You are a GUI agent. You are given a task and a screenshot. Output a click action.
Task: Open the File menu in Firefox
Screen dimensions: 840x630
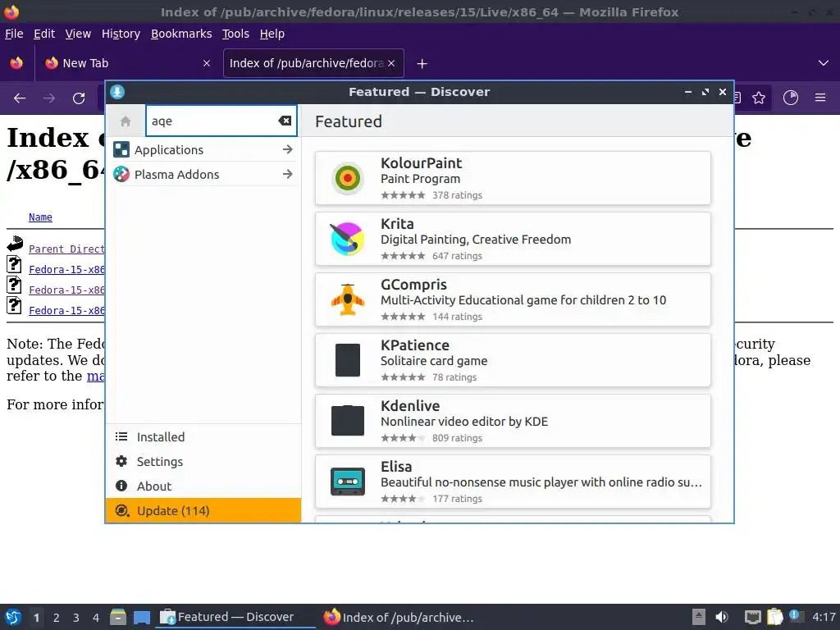click(14, 34)
